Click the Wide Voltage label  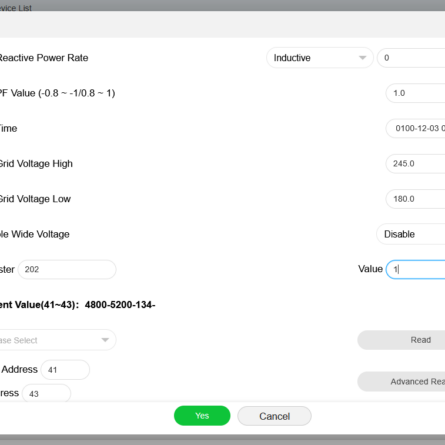[x=35, y=234]
